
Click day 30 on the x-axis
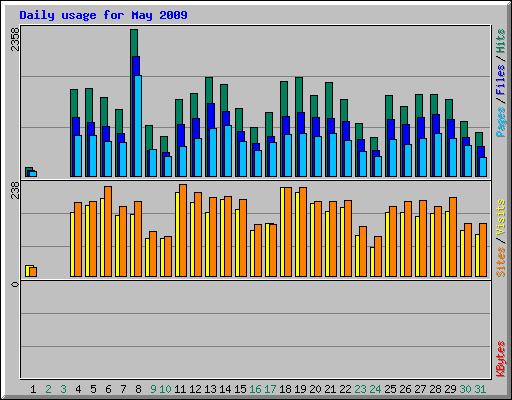[465, 389]
